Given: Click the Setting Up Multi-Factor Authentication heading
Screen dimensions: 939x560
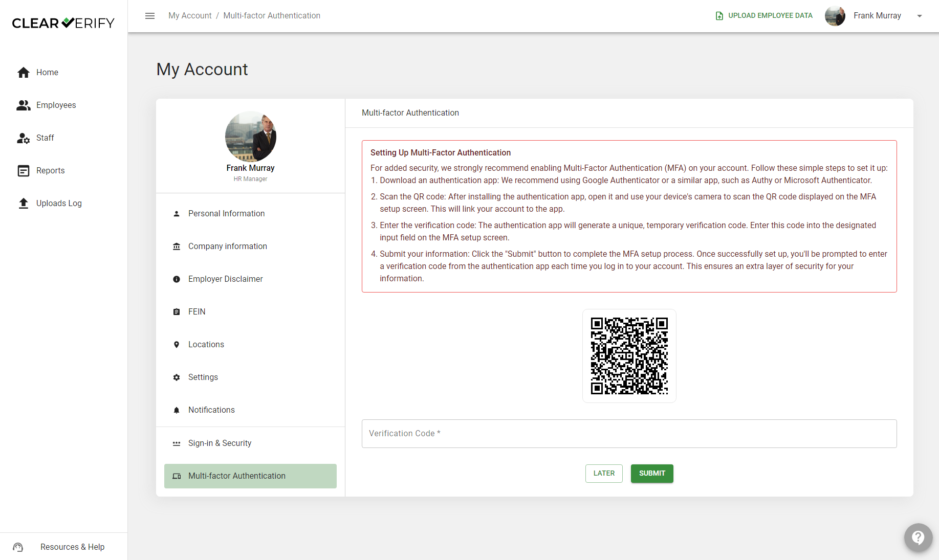Looking at the screenshot, I should click(441, 153).
